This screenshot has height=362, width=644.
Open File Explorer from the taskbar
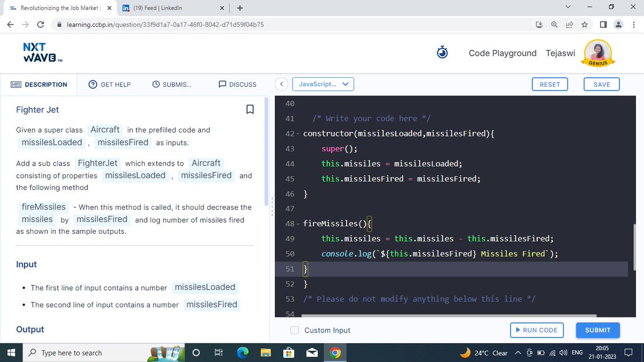coord(266,352)
